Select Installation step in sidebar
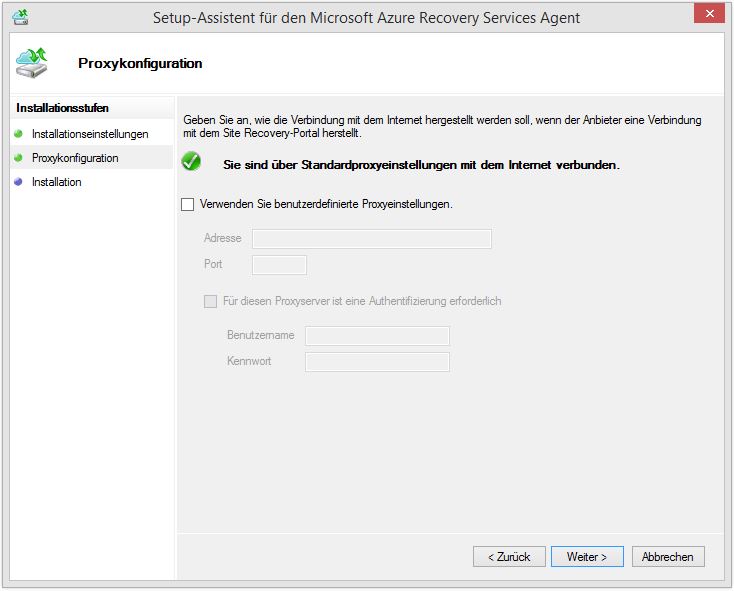The height and width of the screenshot is (591, 734). 57,182
